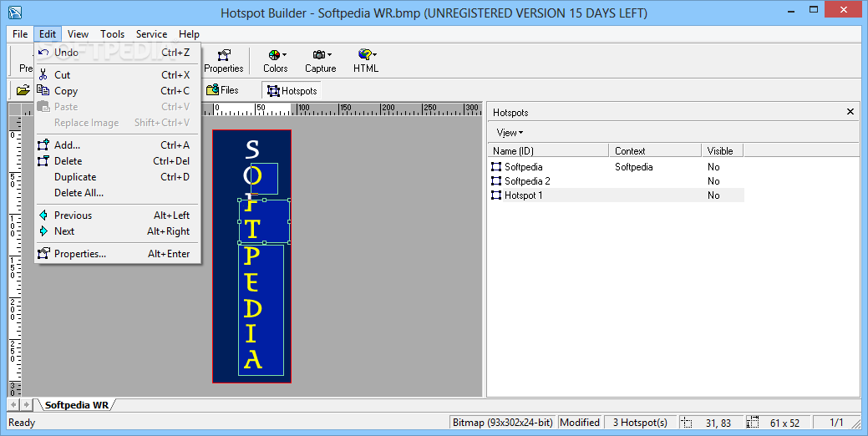Image resolution: width=868 pixels, height=436 pixels.
Task: Click icon beside Hotspot 1 row
Action: point(496,195)
